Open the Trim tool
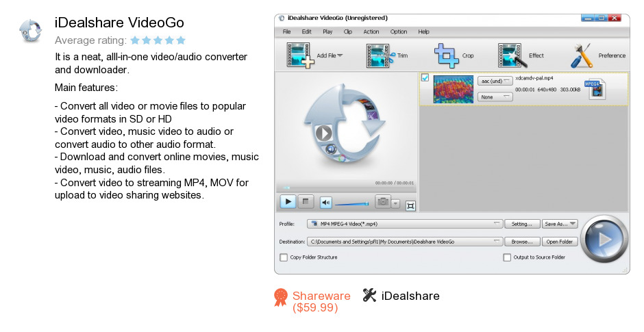 [377, 55]
